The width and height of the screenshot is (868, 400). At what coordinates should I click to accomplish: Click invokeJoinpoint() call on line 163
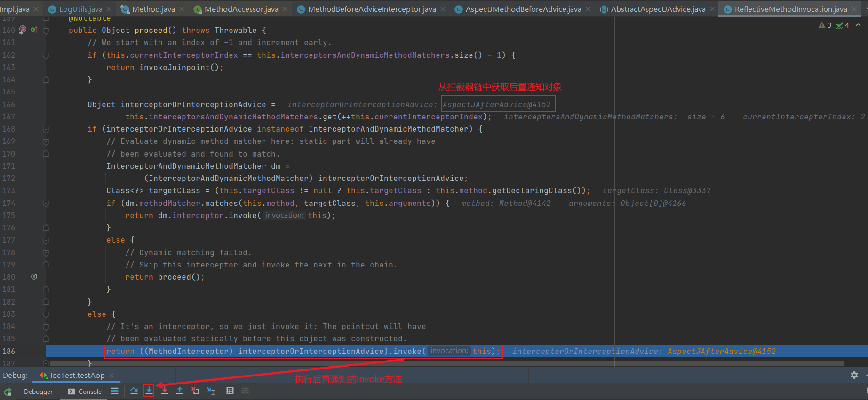coord(179,67)
